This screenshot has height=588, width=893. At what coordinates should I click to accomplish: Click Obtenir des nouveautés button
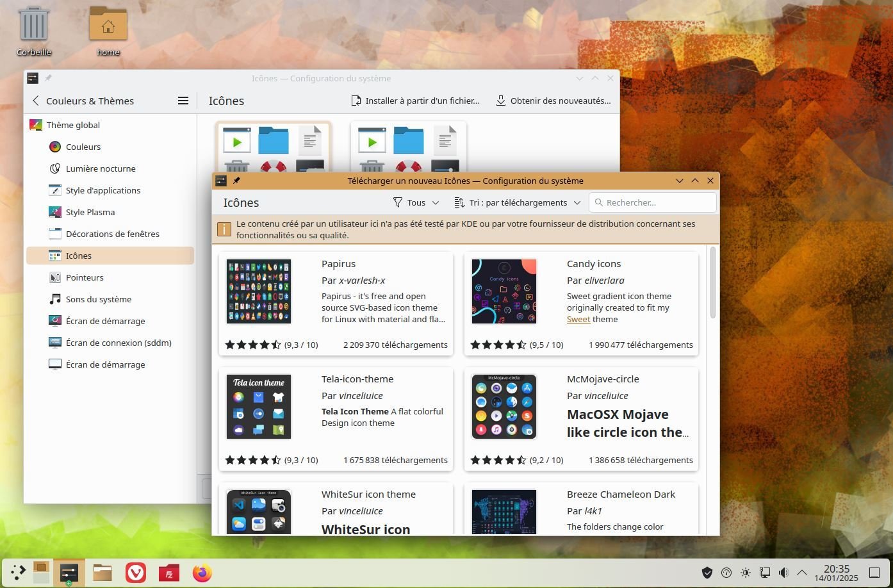(x=553, y=101)
